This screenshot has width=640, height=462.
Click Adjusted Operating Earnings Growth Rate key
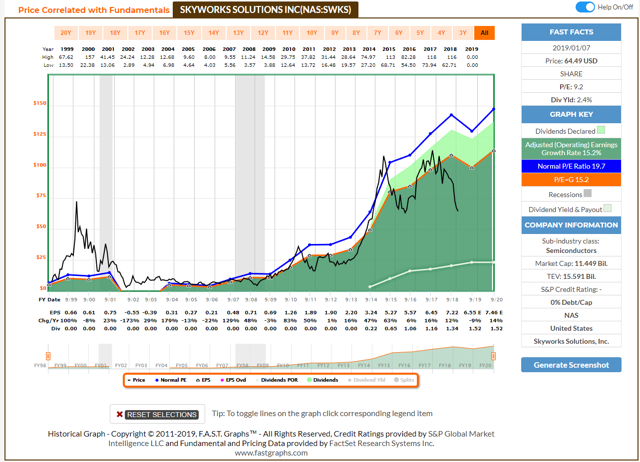pos(571,149)
